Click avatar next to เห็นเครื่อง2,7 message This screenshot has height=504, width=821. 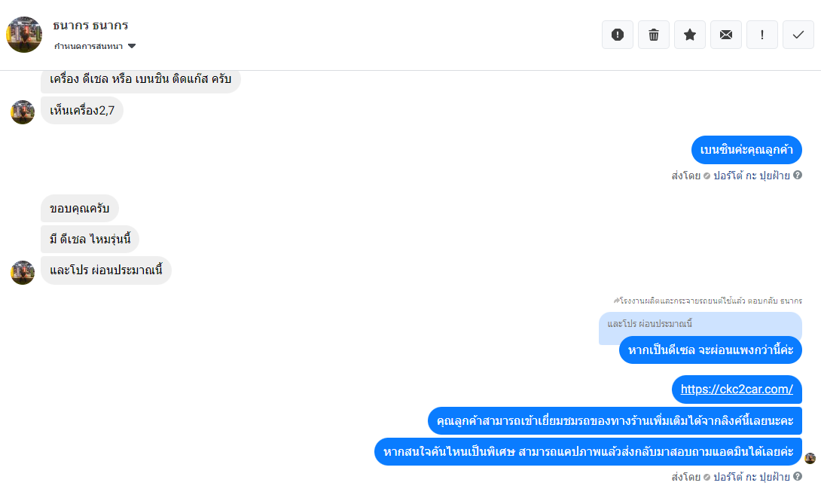point(23,112)
